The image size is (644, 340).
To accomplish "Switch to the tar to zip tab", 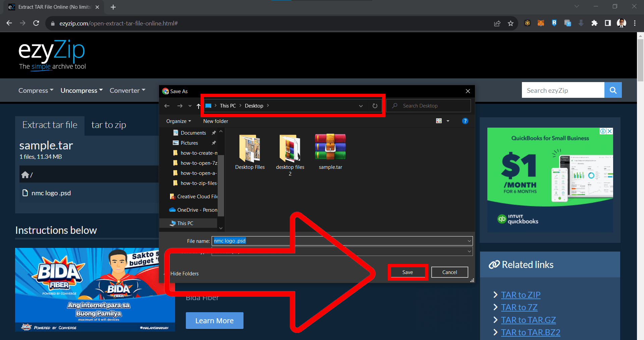I will pyautogui.click(x=109, y=125).
